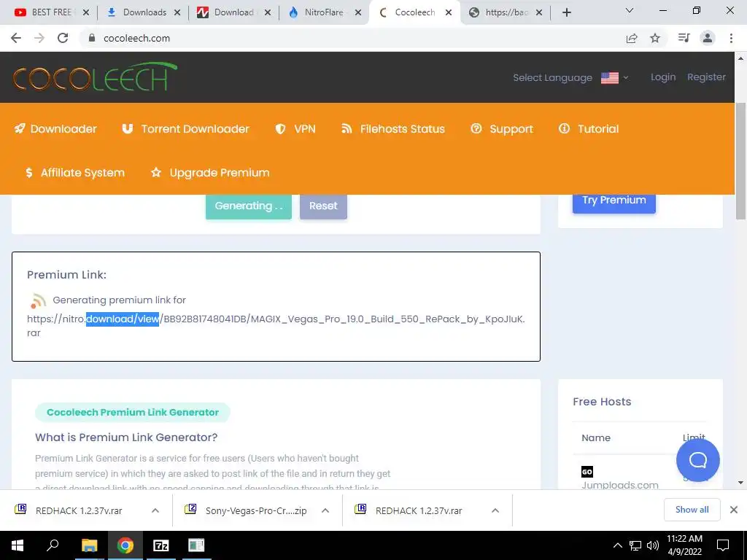The height and width of the screenshot is (560, 747).
Task: Open the Upgrade Premium menu item
Action: (x=210, y=172)
